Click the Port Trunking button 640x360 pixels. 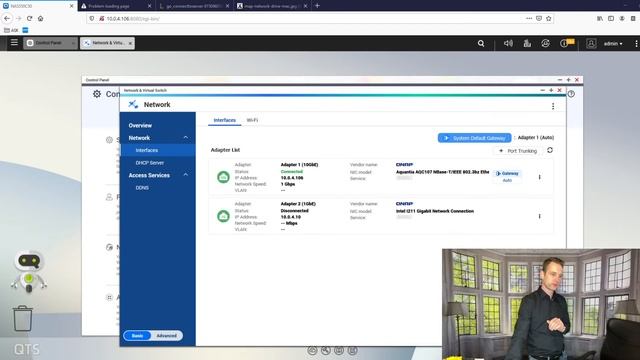518,151
